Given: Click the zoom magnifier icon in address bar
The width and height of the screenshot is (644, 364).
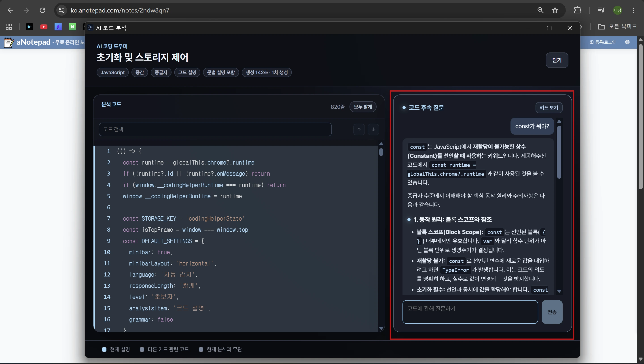Looking at the screenshot, I should click(540, 10).
